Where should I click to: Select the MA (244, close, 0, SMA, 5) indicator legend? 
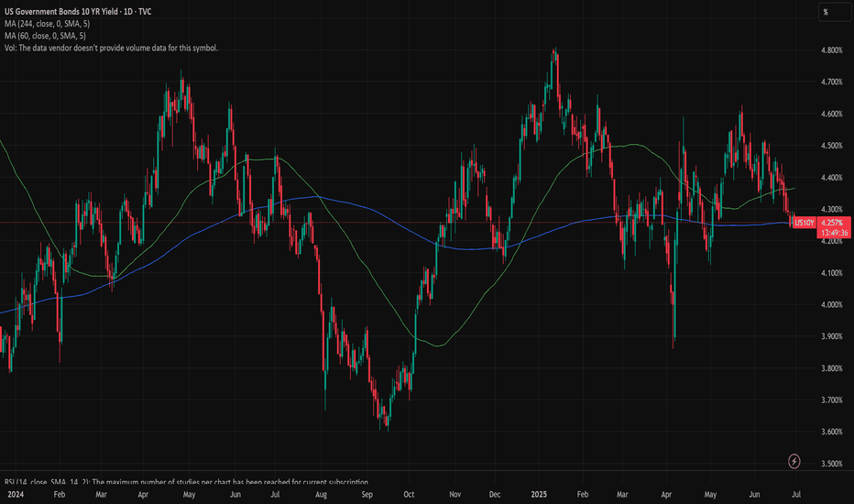[x=48, y=24]
